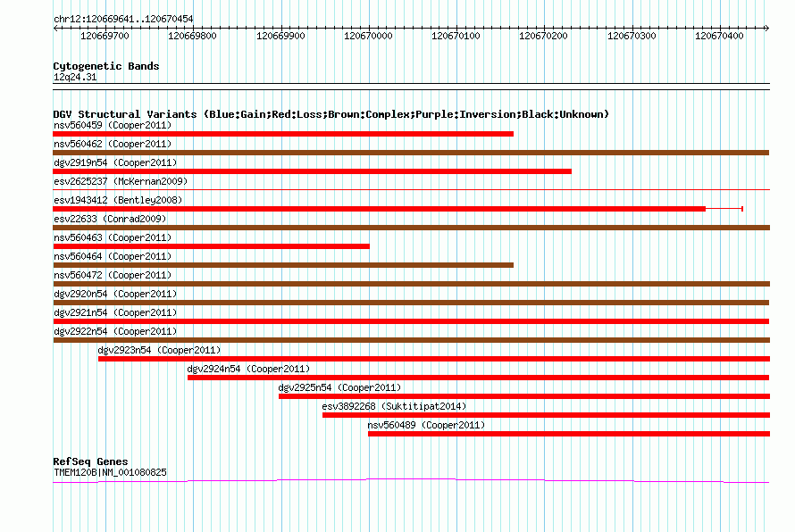Select the esv1943412 red bar
The height and width of the screenshot is (532, 795).
380,209
